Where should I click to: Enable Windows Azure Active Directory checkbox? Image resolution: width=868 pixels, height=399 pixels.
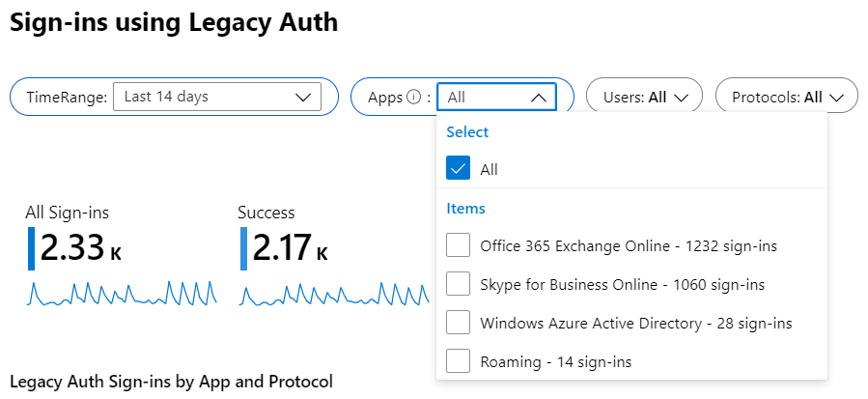coord(459,323)
